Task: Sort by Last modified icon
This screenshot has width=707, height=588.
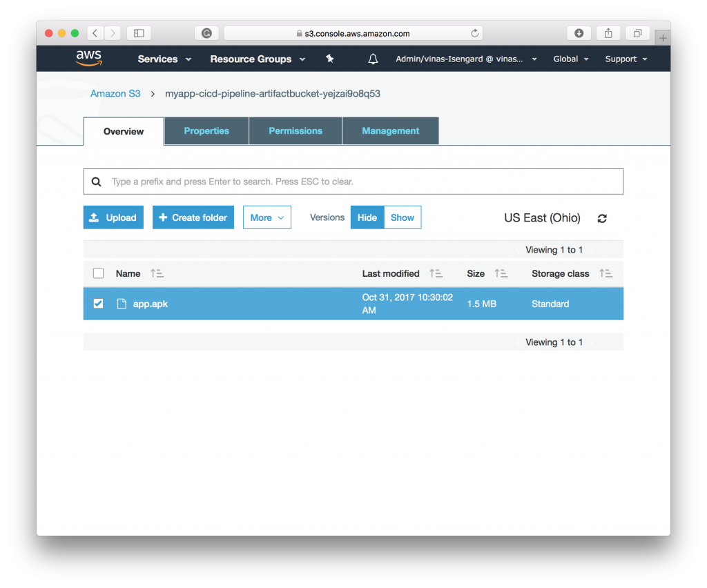Action: tap(436, 273)
